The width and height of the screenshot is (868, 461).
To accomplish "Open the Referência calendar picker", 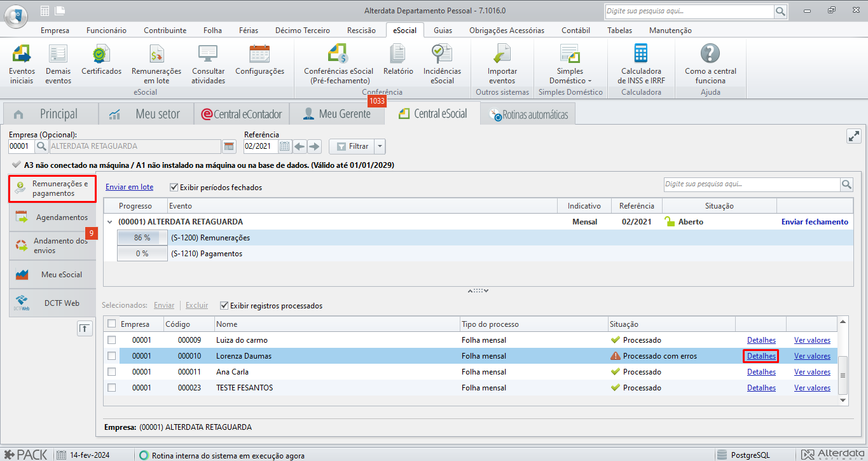I will point(285,147).
